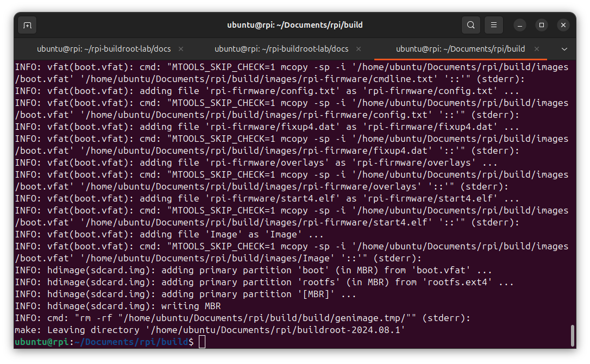This screenshot has width=590, height=364.
Task: Minimize the terminal window
Action: coord(519,25)
